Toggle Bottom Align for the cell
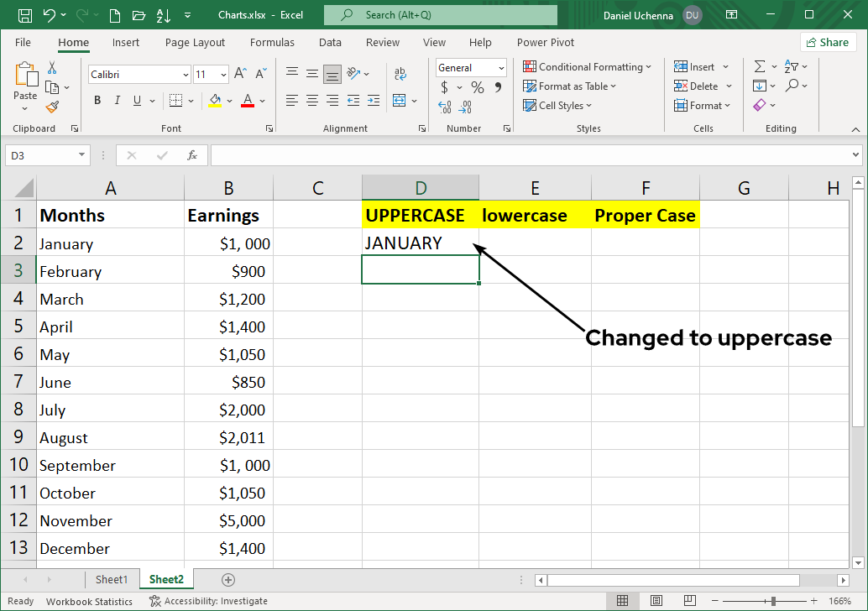 (x=332, y=74)
